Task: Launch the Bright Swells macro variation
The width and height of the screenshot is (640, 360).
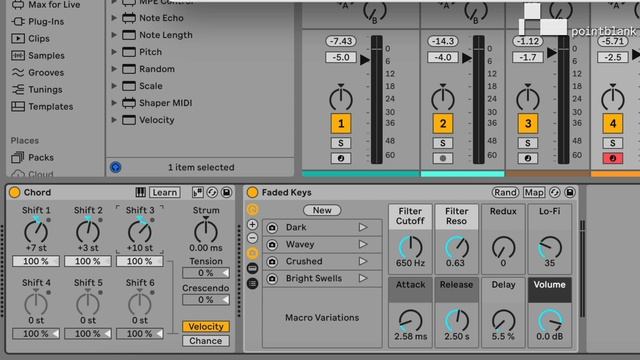Action: (x=363, y=278)
